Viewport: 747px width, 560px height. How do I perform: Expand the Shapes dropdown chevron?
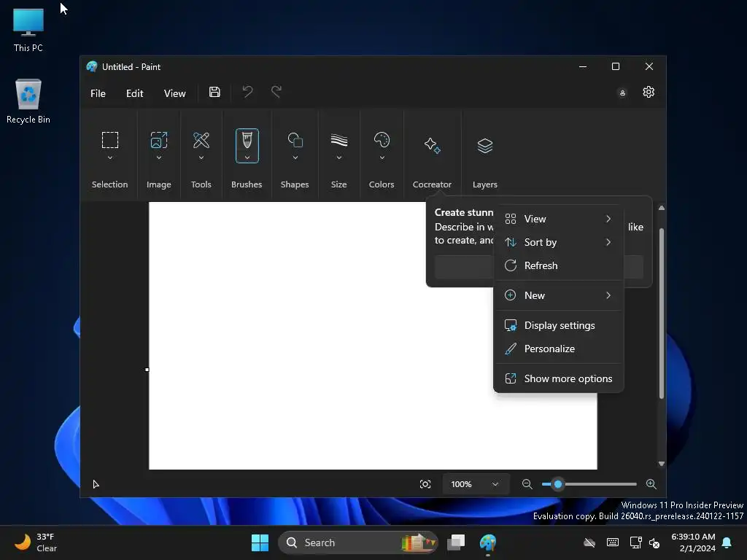point(295,157)
